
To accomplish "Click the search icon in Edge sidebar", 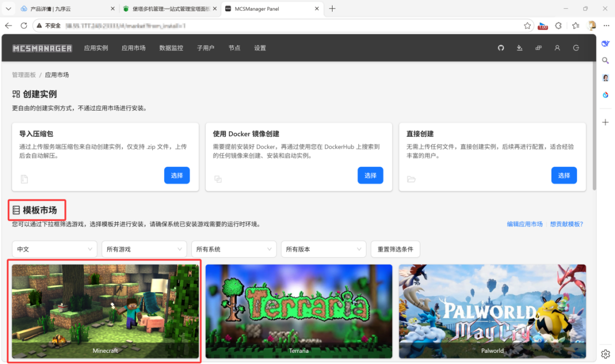I will pyautogui.click(x=606, y=61).
